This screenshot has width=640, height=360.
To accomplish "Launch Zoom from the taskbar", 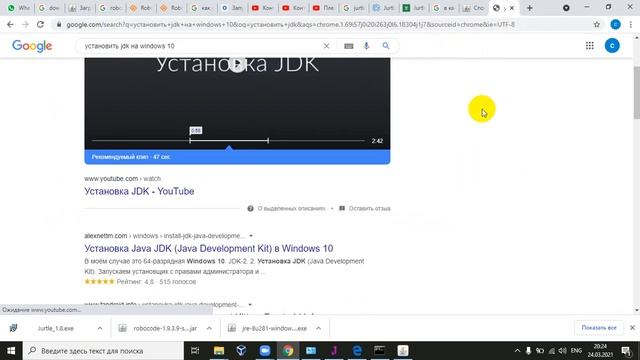I will pyautogui.click(x=264, y=351).
